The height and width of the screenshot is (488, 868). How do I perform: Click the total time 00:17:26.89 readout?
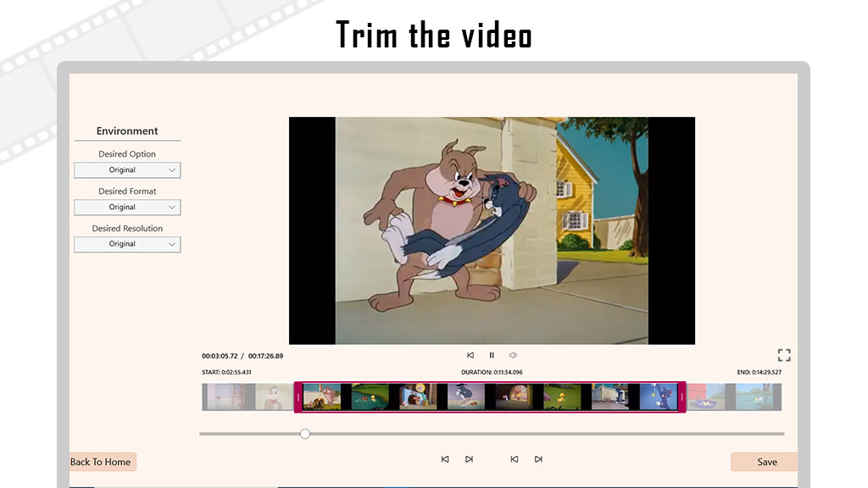tap(265, 356)
